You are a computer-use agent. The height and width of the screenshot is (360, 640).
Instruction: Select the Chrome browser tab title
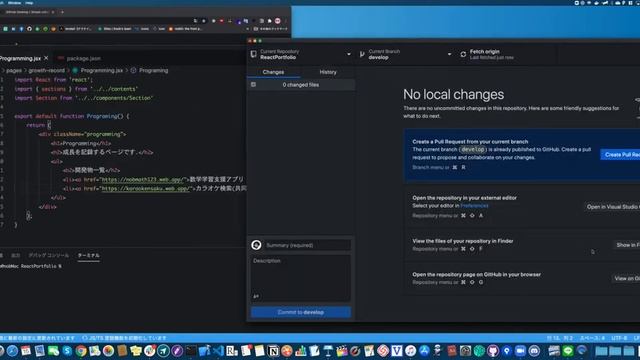click(x=27, y=12)
